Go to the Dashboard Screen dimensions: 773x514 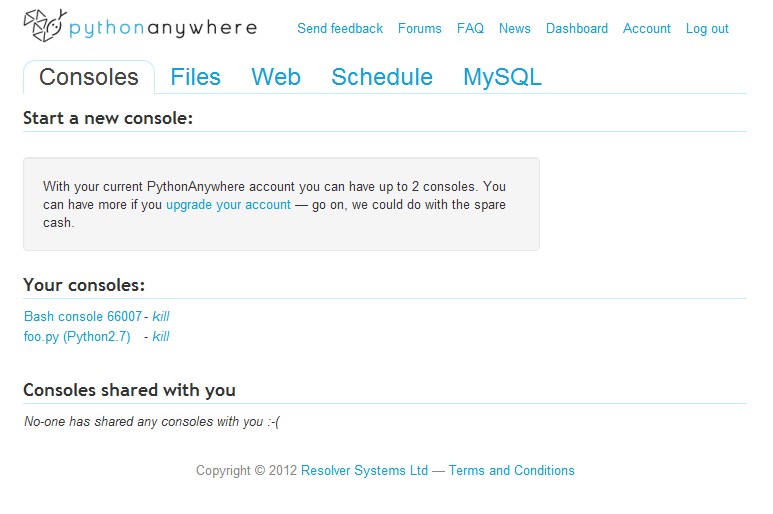tap(577, 29)
